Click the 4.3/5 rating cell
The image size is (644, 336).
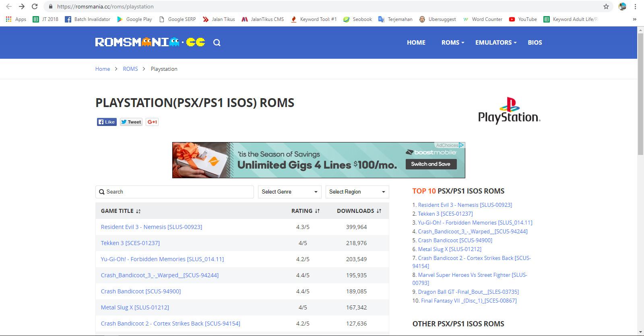303,227
